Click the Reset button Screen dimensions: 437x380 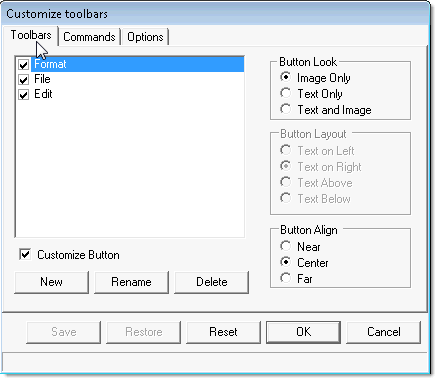(223, 332)
